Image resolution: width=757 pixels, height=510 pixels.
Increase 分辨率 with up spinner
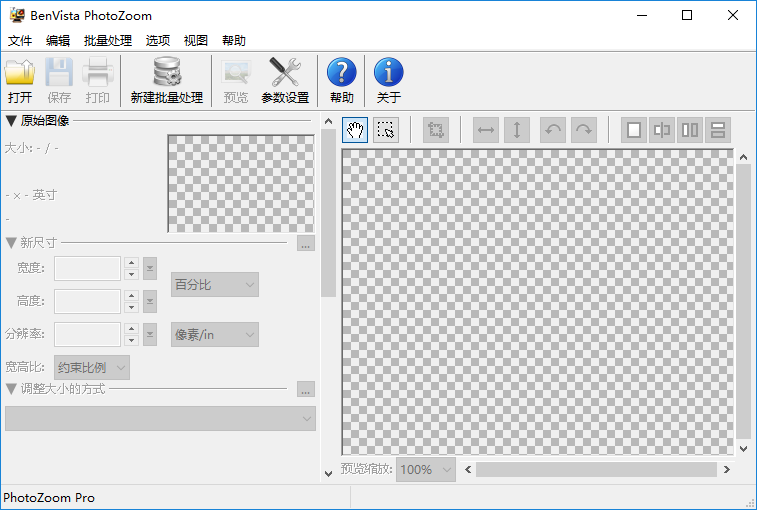coord(131,328)
